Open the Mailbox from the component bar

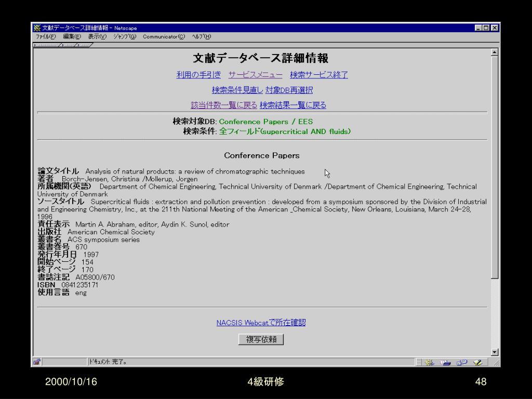coord(445,362)
